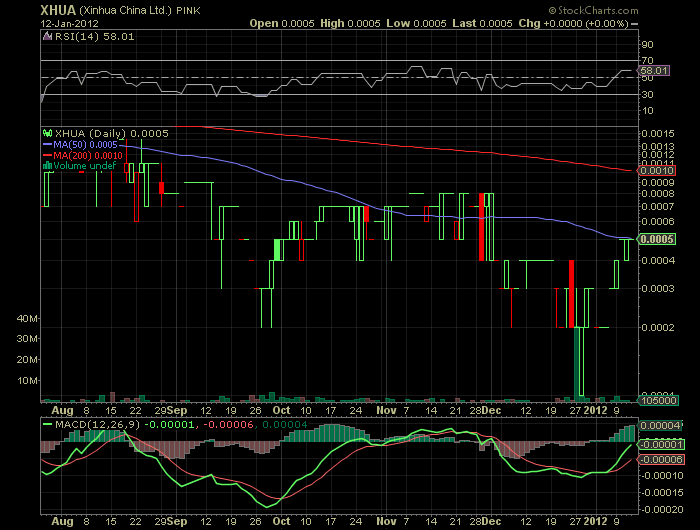Click the RSI indicator triangle icon
This screenshot has width=700, height=530.
[47, 36]
